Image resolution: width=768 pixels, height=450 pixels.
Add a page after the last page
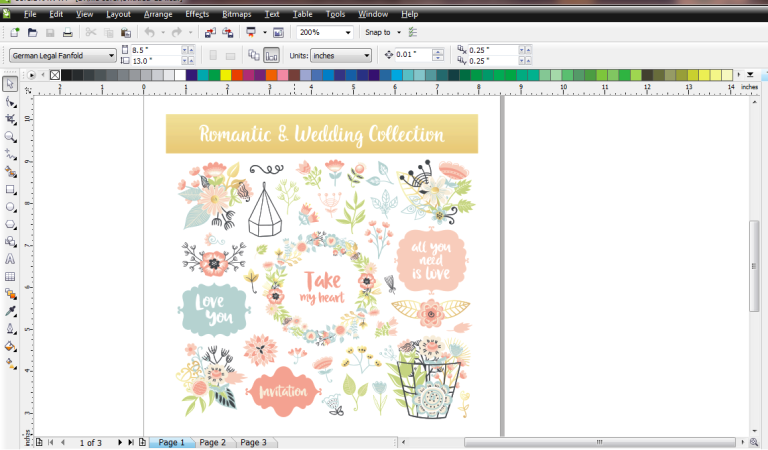[x=142, y=442]
